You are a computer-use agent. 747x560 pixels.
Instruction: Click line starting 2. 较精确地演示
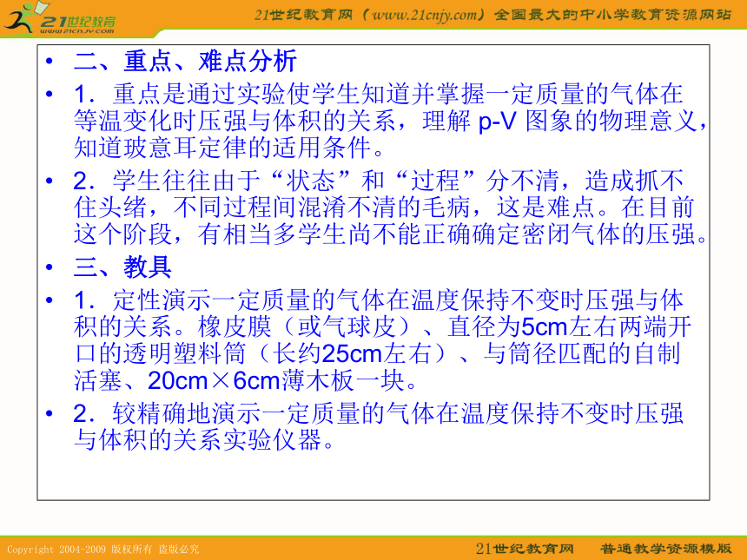click(379, 413)
